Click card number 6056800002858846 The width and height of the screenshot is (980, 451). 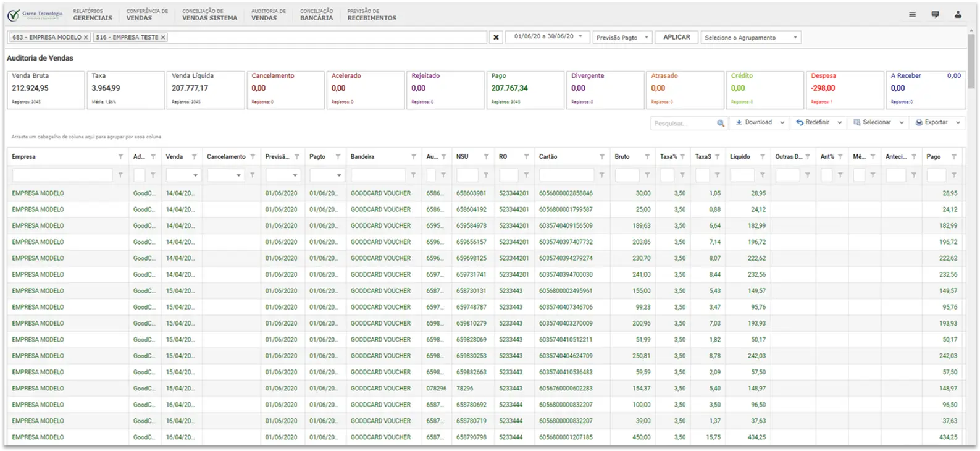[566, 193]
